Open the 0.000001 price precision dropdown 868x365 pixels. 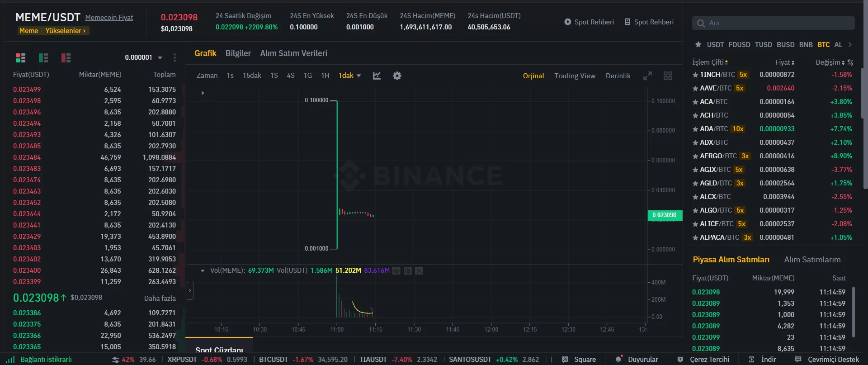[x=143, y=57]
